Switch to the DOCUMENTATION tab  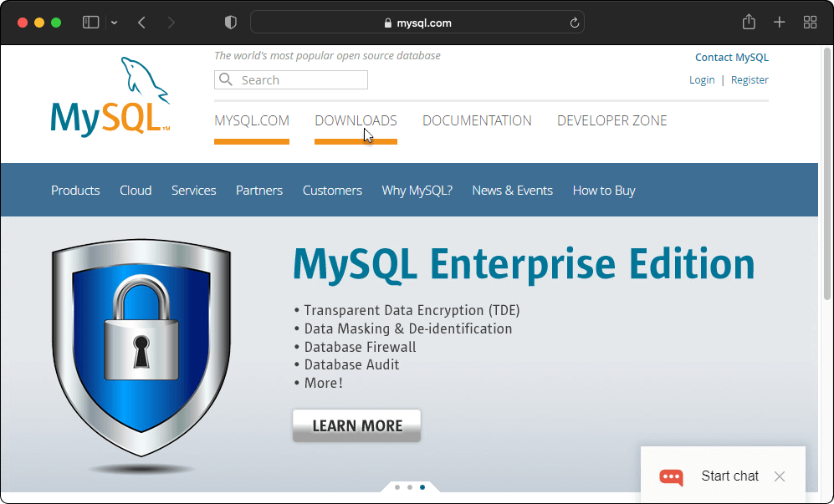(477, 120)
